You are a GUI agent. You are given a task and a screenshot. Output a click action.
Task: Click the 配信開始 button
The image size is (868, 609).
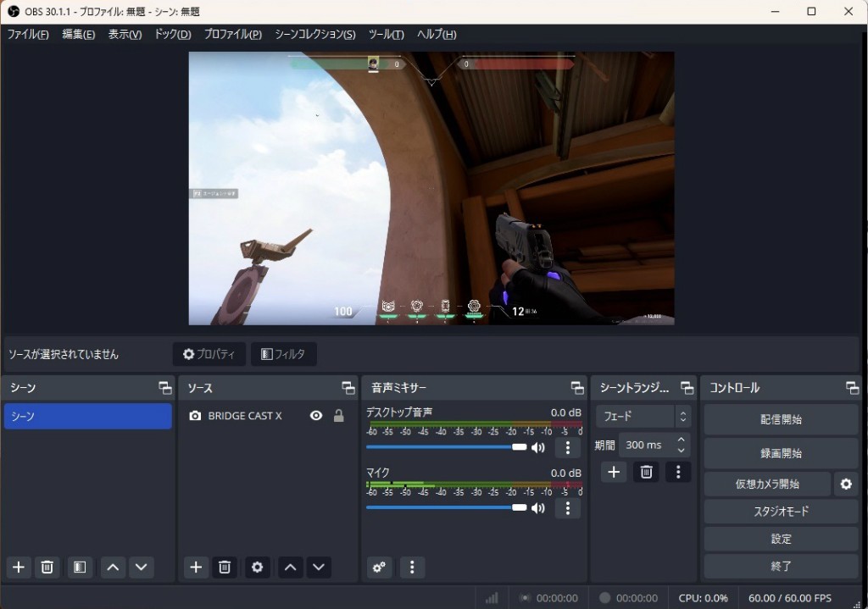click(781, 419)
